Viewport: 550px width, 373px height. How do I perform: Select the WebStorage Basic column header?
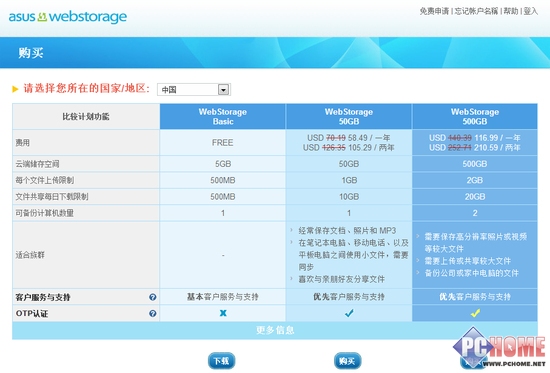pos(223,116)
